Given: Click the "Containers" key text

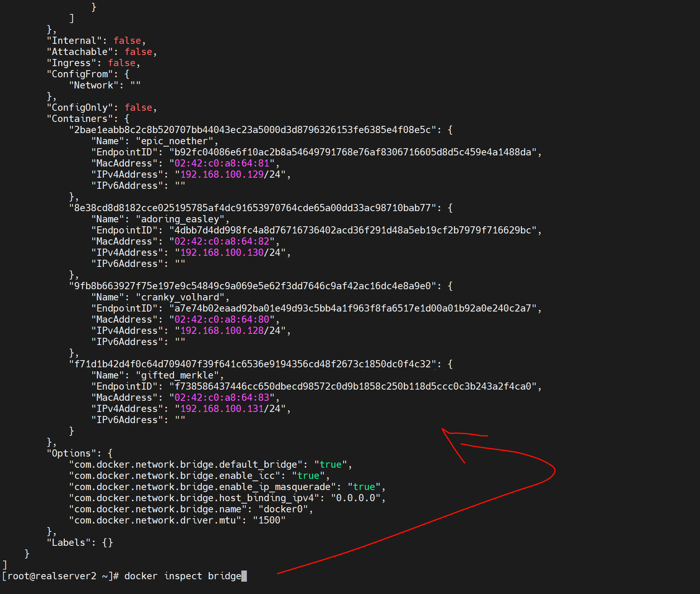Looking at the screenshot, I should [80, 119].
